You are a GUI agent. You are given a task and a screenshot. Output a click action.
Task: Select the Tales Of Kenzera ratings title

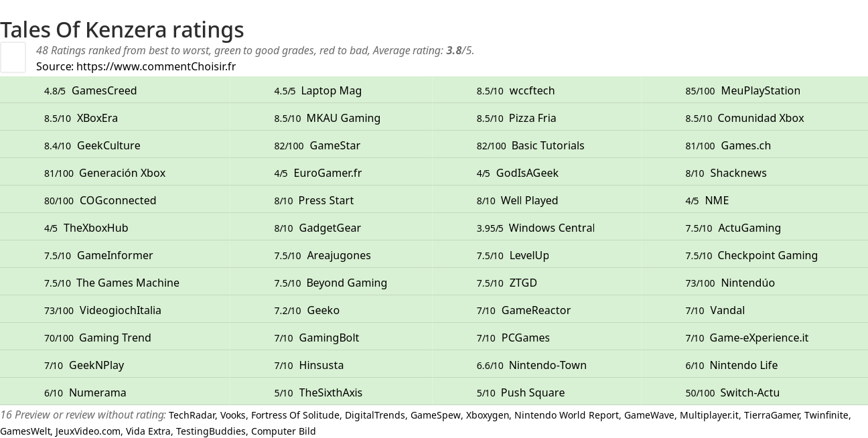click(122, 29)
